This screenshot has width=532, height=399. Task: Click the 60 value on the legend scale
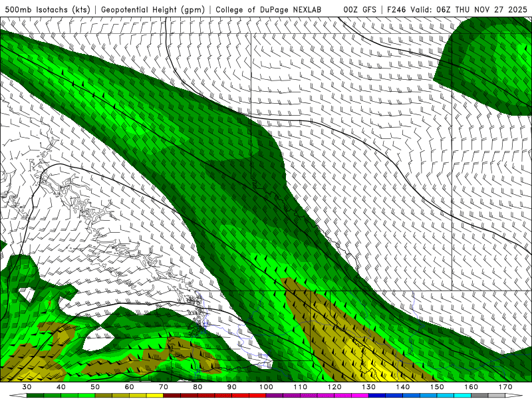(129, 387)
